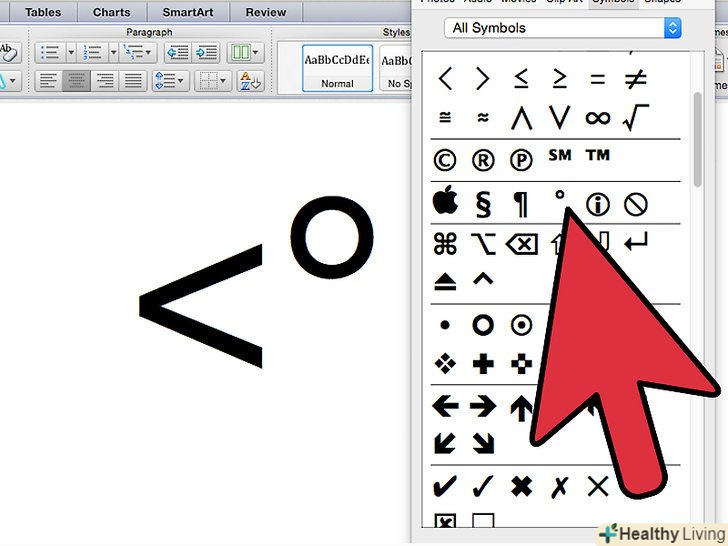The height and width of the screenshot is (546, 728).
Task: Insert the prohibited circle-slash symbol
Action: pos(636,205)
